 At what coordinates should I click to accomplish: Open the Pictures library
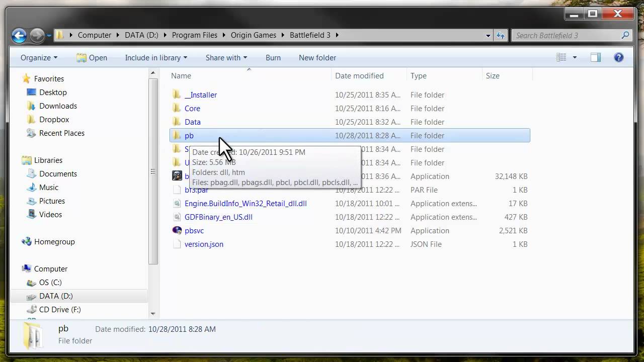(x=52, y=201)
